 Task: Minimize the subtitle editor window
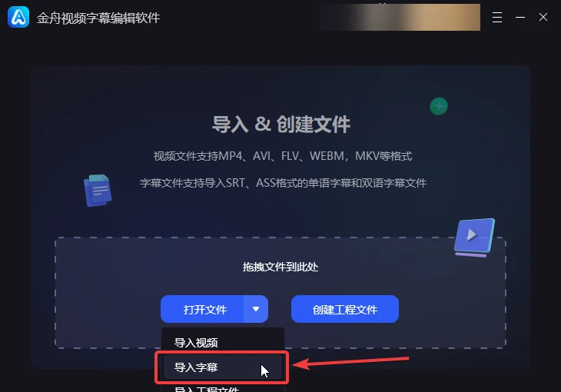pyautogui.click(x=520, y=17)
